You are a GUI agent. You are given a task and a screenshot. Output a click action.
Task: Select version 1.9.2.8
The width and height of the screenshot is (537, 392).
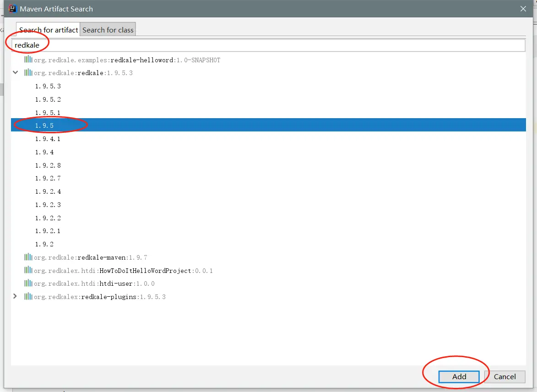(48, 165)
